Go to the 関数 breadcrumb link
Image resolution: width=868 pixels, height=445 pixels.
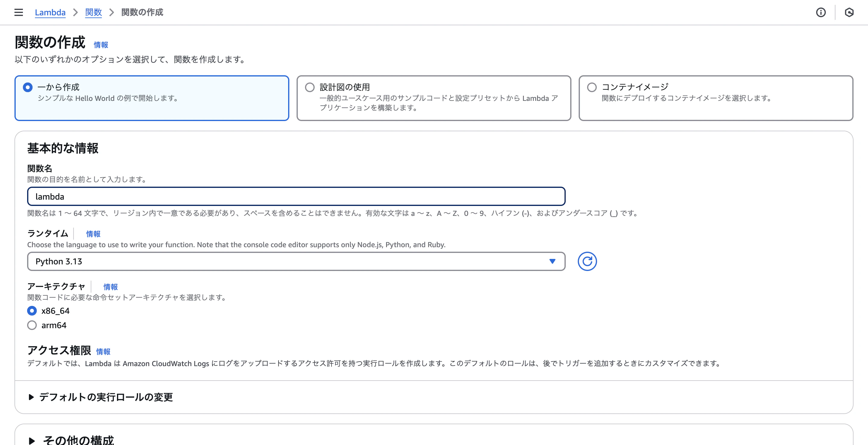point(93,12)
